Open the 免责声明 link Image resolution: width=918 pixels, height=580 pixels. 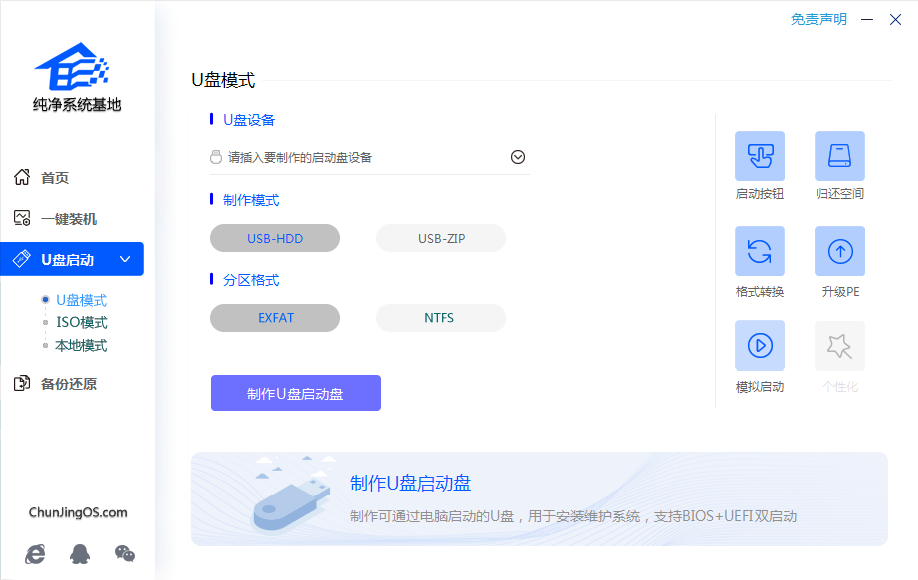coord(818,19)
